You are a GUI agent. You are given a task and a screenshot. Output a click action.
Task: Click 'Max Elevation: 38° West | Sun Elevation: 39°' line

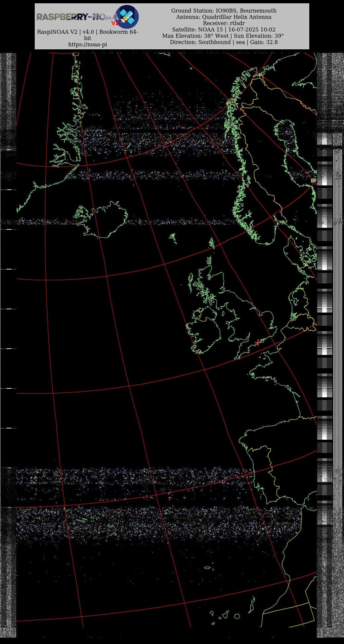coord(223,36)
